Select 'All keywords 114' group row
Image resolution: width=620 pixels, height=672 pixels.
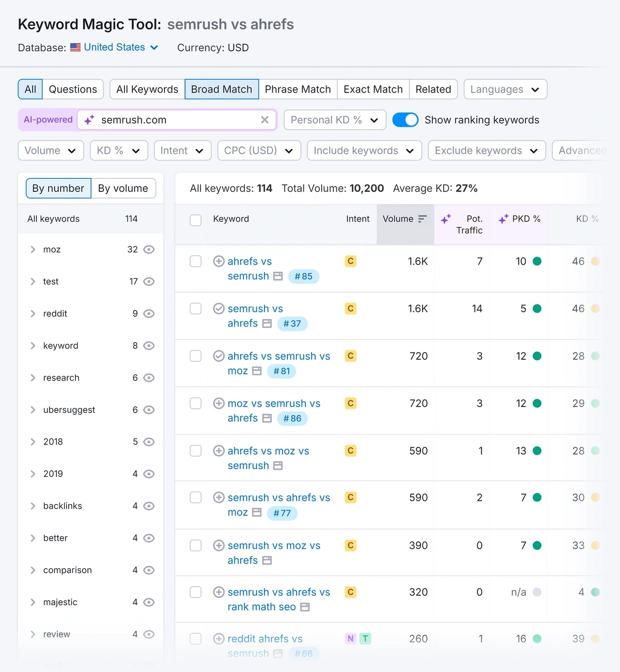(x=91, y=219)
